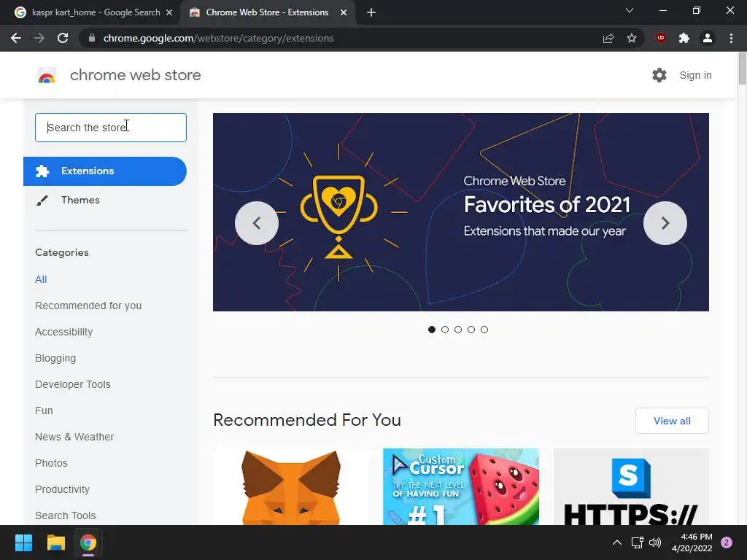Open the HTTPS extension card
Image resolution: width=747 pixels, height=560 pixels.
click(631, 486)
